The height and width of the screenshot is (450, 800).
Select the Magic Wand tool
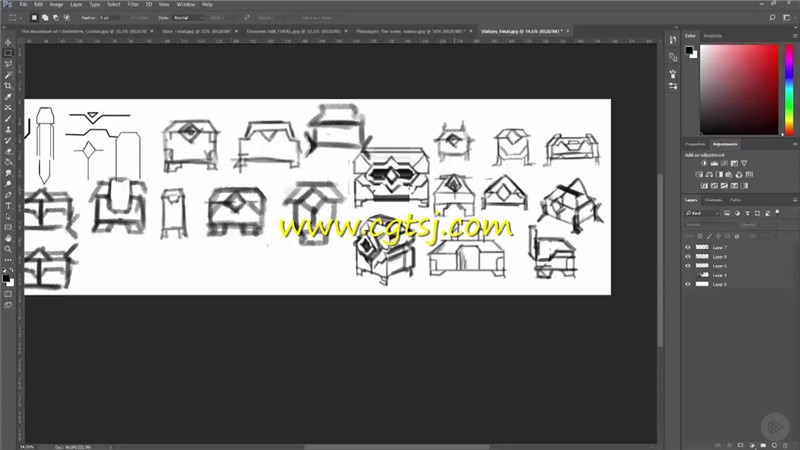(x=8, y=75)
